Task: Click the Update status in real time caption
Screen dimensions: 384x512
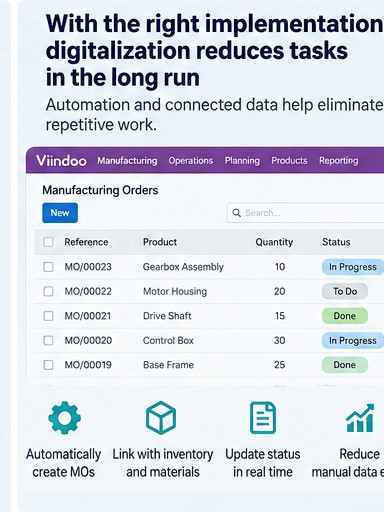Action: pos(263,463)
